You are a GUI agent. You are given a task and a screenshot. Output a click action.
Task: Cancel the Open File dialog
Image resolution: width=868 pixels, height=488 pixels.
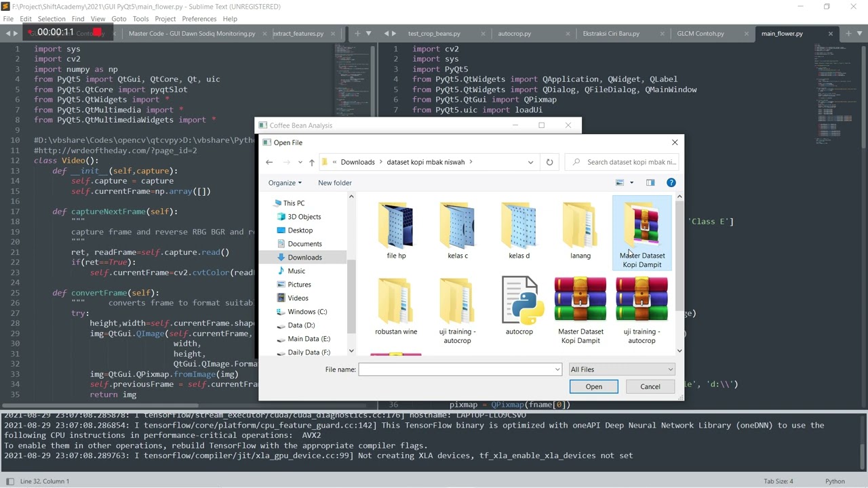coord(650,386)
